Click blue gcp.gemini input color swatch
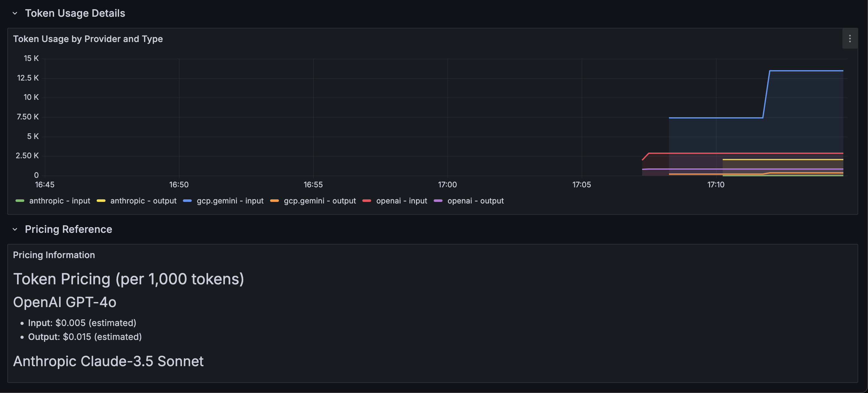 187,201
